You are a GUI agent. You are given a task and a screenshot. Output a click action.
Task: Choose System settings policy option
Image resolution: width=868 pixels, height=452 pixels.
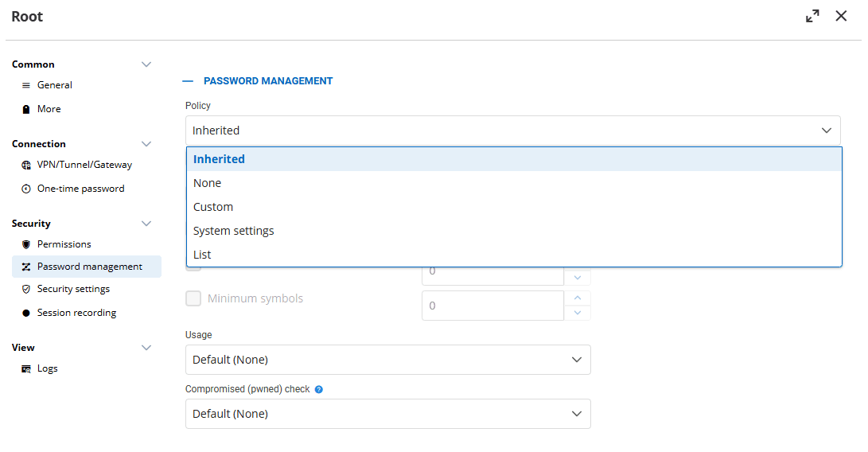pos(233,231)
